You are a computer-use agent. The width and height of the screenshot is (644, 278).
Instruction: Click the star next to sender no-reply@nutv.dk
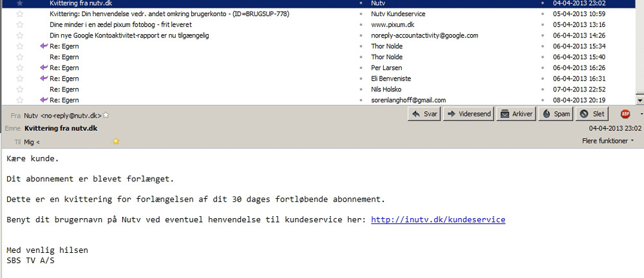tap(106, 115)
